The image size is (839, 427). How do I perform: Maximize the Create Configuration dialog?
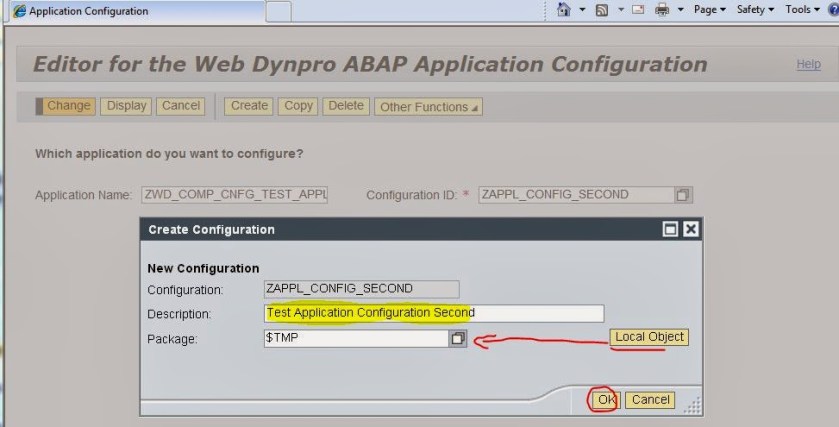click(670, 230)
